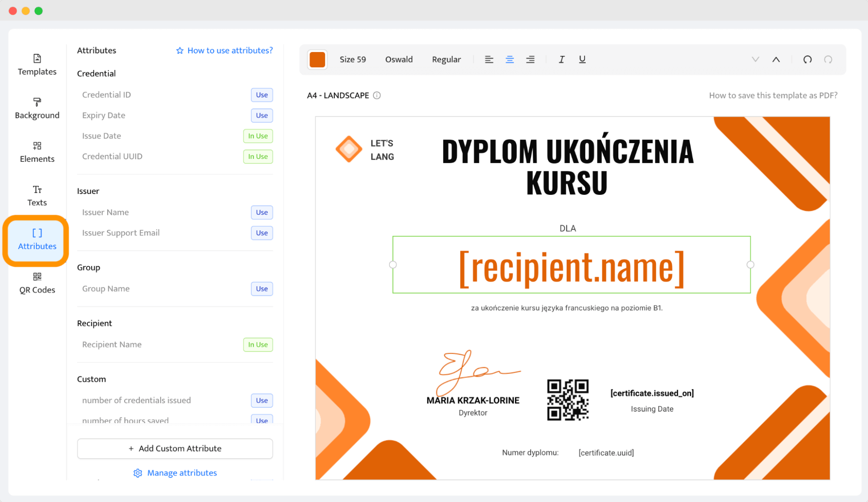Align text left in toolbar

[489, 59]
